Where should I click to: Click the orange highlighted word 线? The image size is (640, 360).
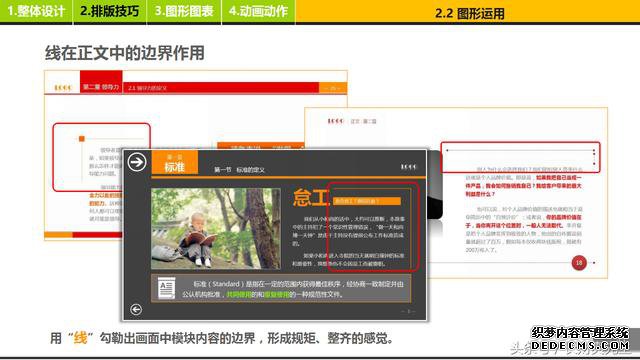pyautogui.click(x=80, y=338)
